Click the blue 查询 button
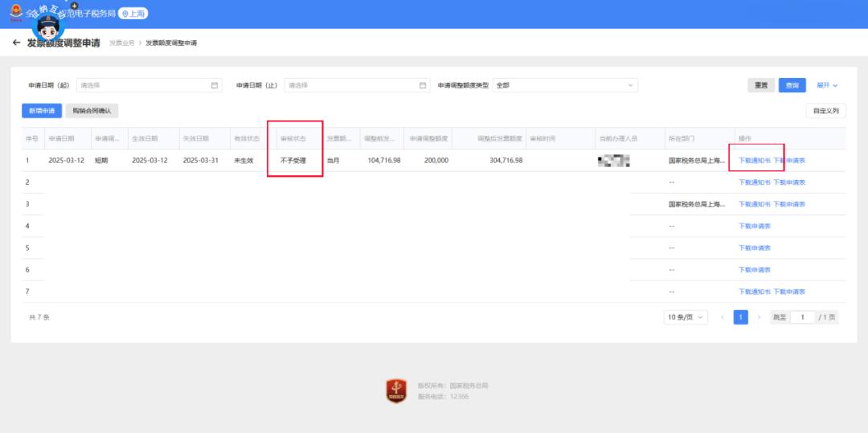This screenshot has width=868, height=433. tap(792, 85)
